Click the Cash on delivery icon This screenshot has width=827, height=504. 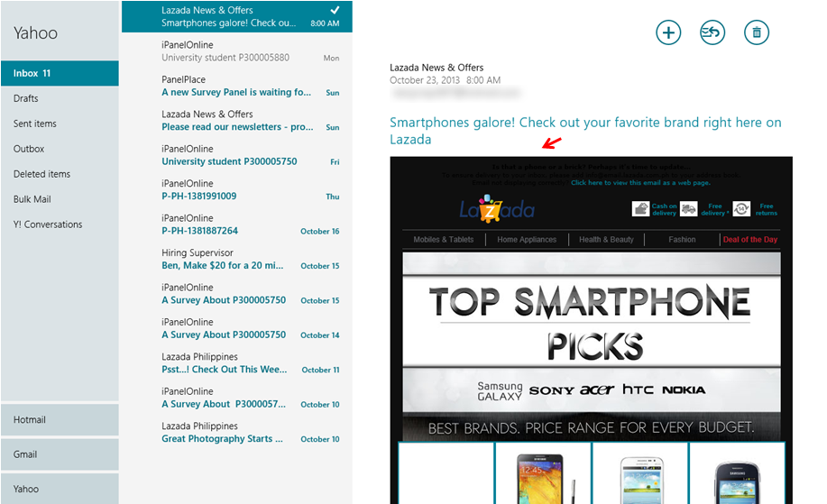(641, 208)
